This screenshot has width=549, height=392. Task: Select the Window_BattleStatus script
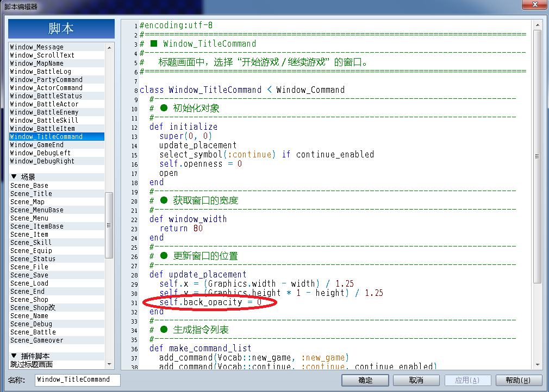[x=57, y=96]
